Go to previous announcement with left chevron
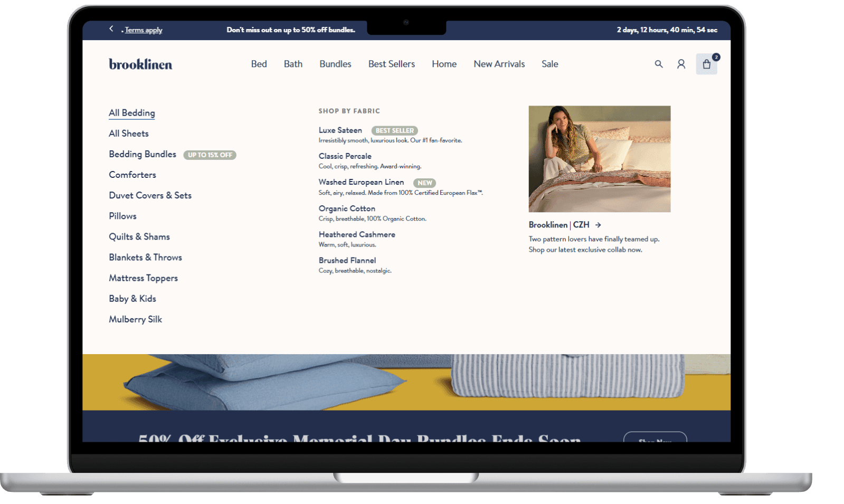Screen dimensions: 844x504 [111, 28]
